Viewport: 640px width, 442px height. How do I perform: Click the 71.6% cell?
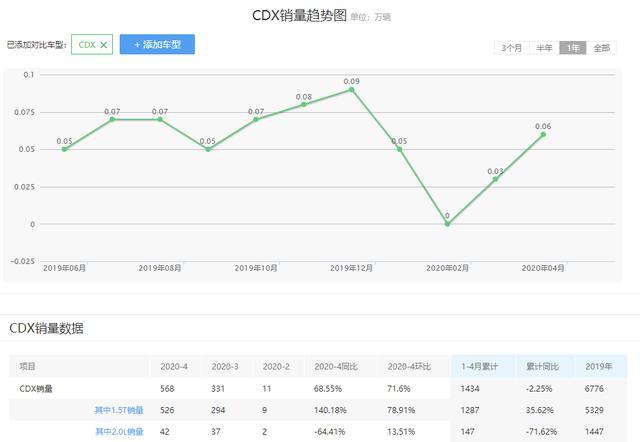pos(399,389)
